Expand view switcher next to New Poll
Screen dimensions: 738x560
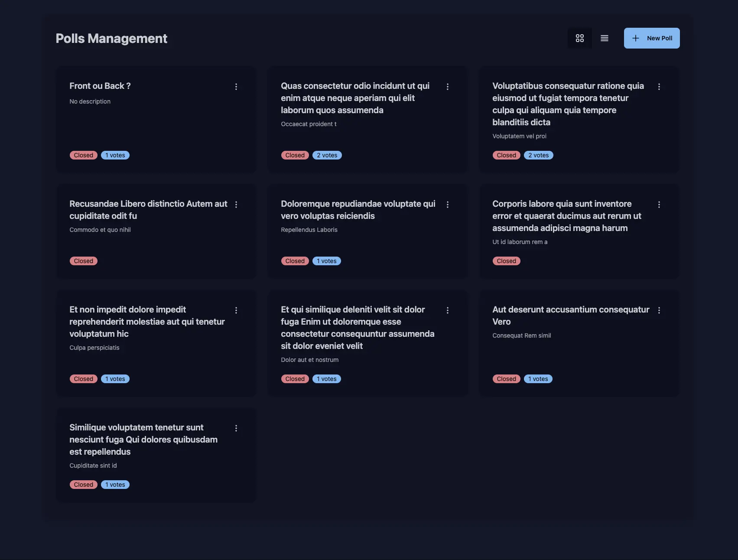pyautogui.click(x=592, y=38)
